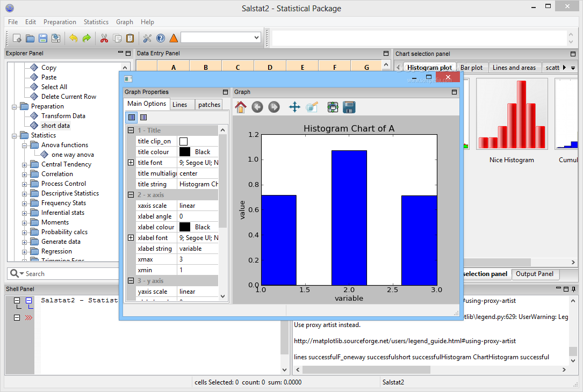
Task: Click the blue Help question icon
Action: [x=161, y=38]
